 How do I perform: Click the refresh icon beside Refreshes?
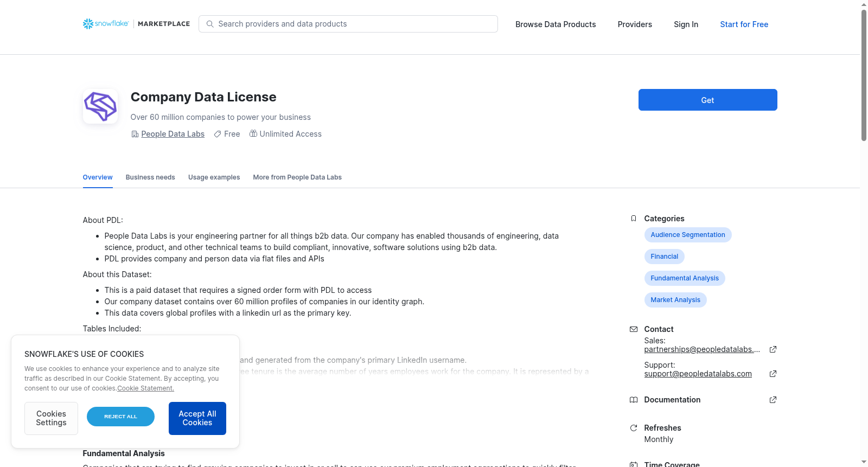click(x=634, y=428)
